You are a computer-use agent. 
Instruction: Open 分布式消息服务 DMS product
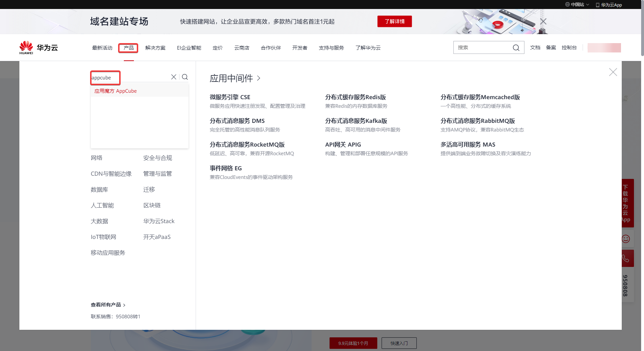(237, 121)
